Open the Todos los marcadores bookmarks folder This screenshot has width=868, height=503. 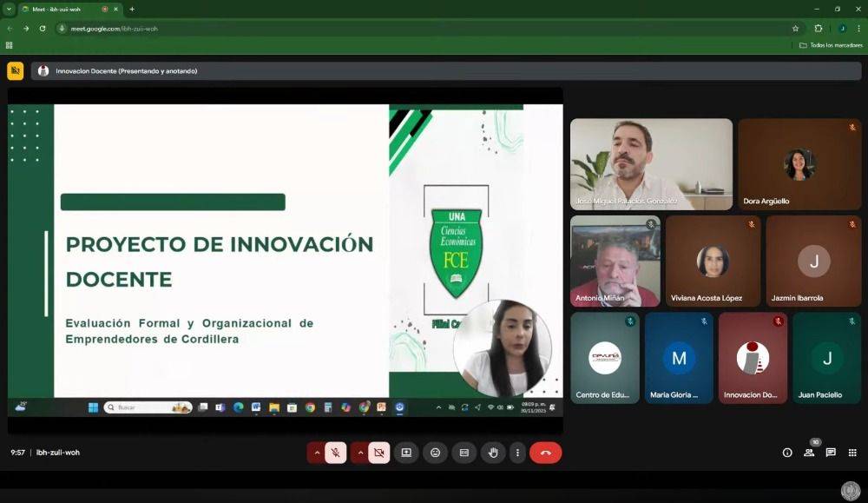click(830, 45)
